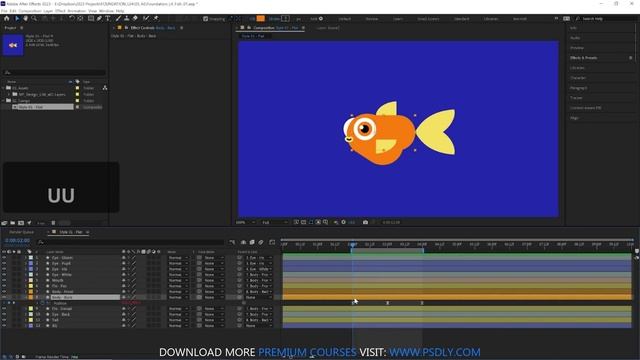Select the Rectangle shape tool
This screenshot has width=640, height=360.
coord(91,18)
